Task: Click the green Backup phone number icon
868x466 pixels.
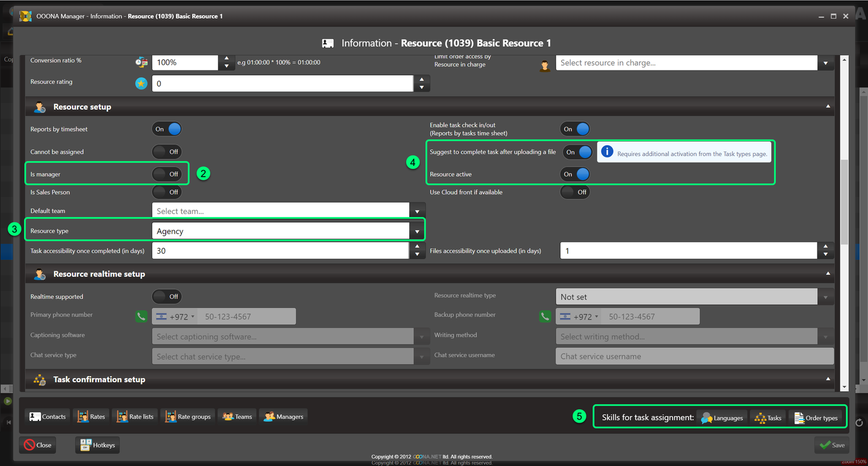Action: [545, 316]
